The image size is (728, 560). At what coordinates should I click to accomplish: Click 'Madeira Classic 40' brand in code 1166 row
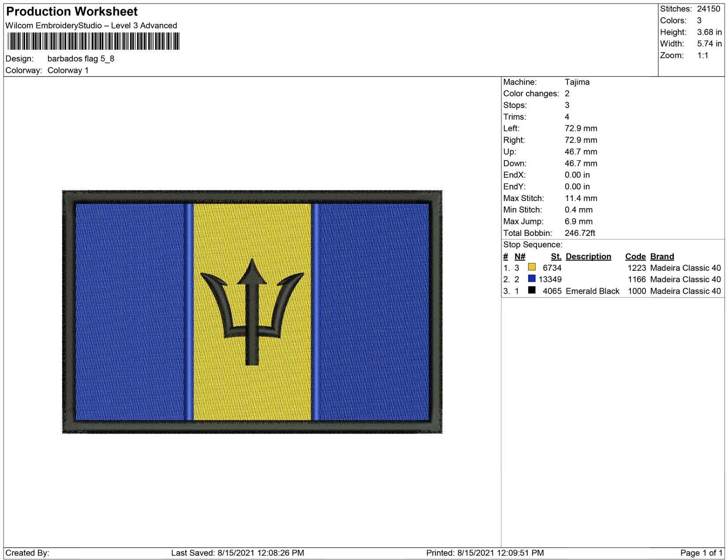click(x=686, y=280)
